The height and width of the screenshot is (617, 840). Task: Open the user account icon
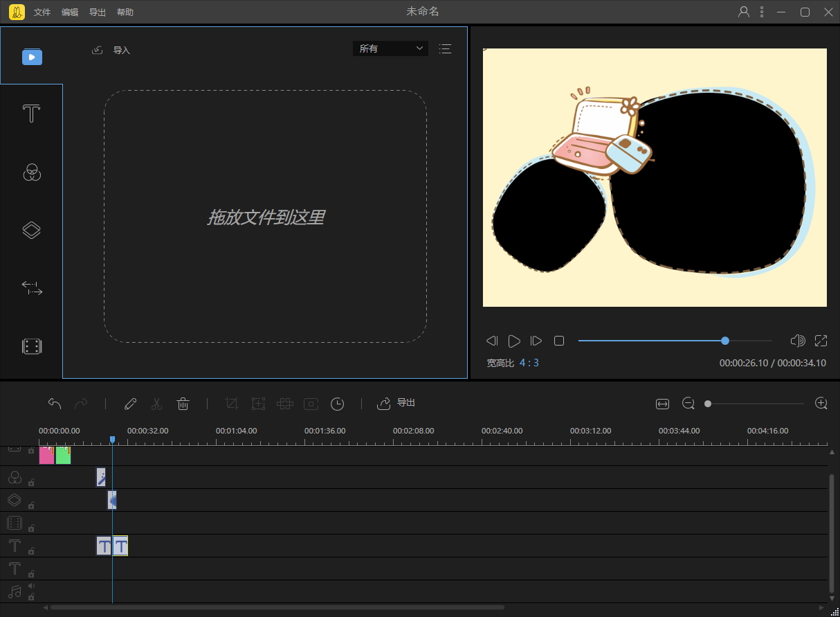point(744,12)
